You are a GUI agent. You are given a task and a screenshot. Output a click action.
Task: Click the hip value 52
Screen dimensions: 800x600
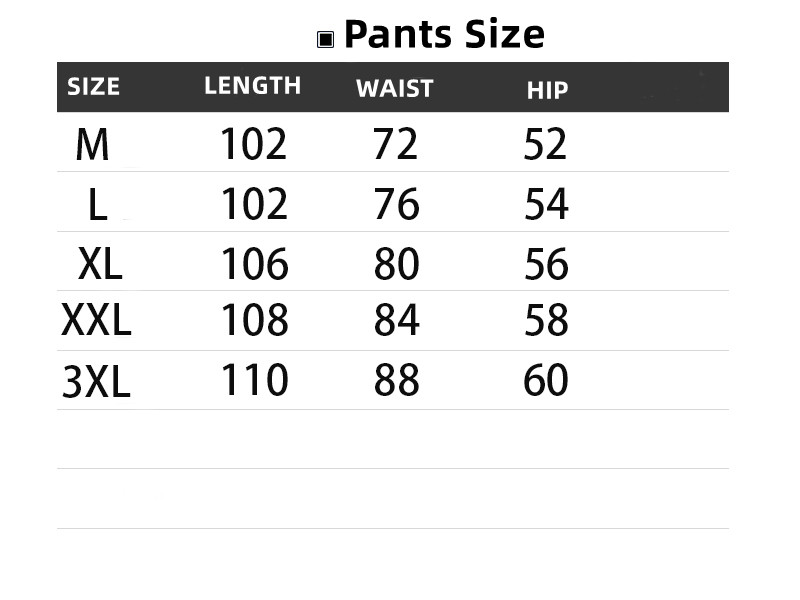click(x=545, y=145)
